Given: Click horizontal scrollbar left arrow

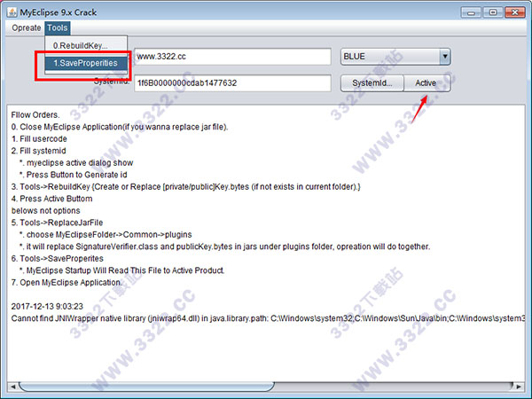Looking at the screenshot, I should (x=13, y=387).
